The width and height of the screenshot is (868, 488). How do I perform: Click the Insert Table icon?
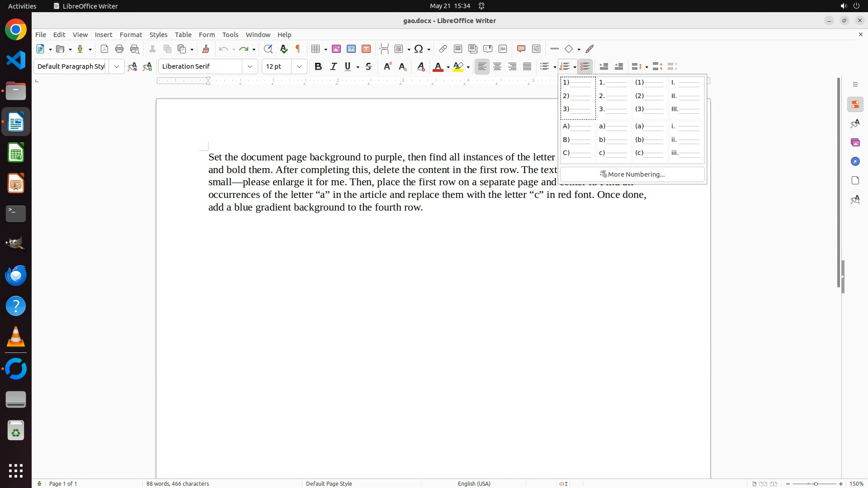pyautogui.click(x=316, y=49)
